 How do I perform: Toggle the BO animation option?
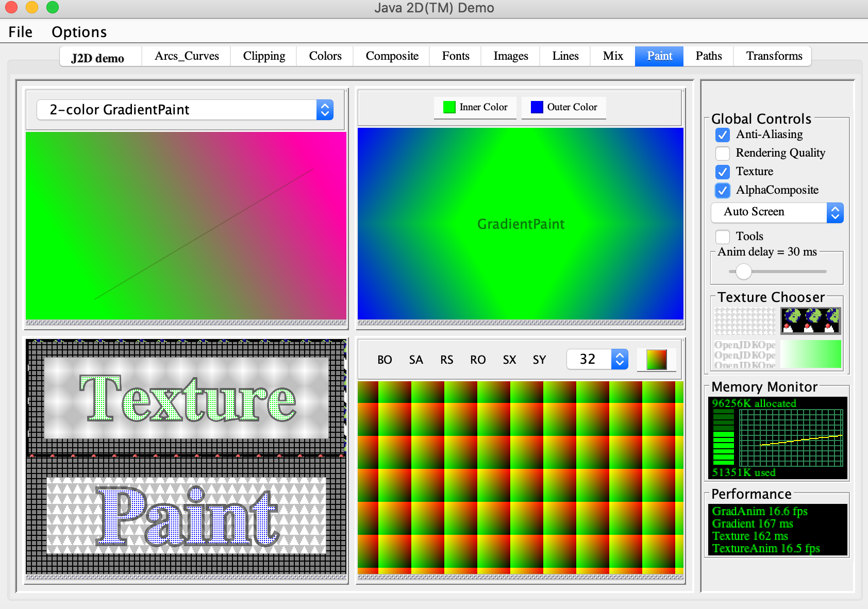point(385,360)
